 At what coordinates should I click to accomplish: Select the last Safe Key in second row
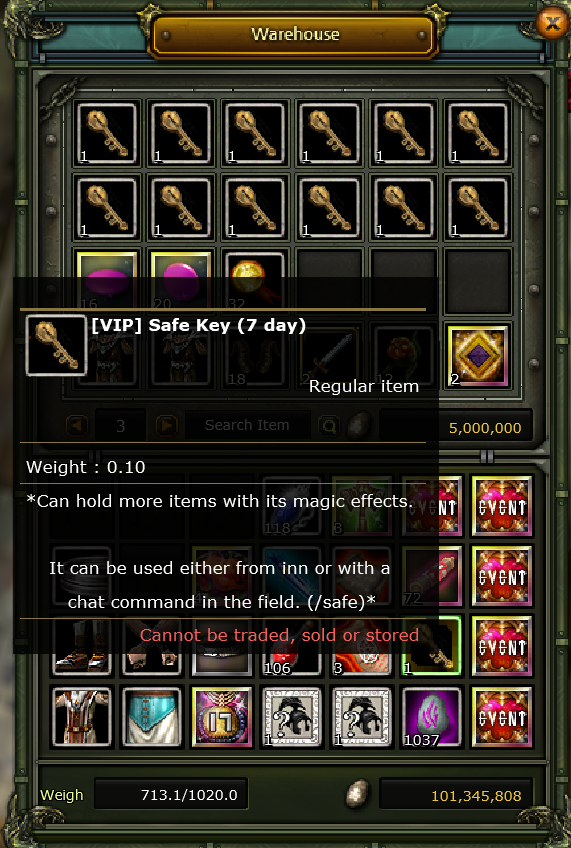click(x=477, y=208)
